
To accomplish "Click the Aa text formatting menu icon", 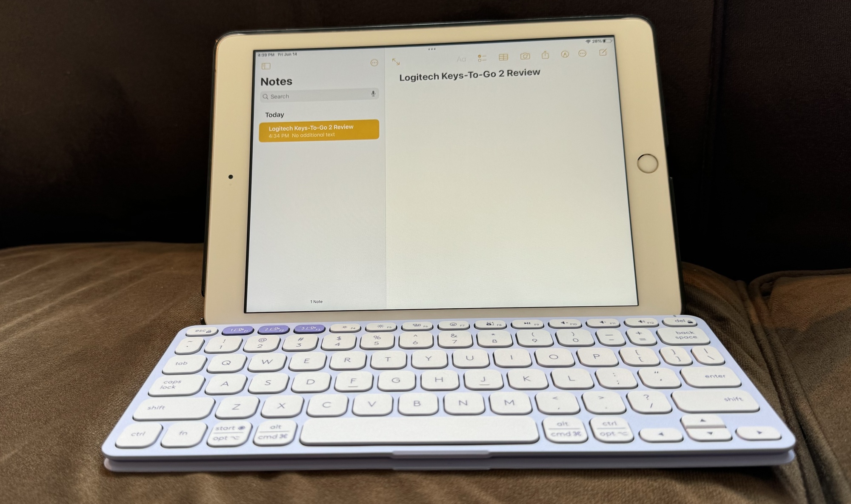I will (x=462, y=59).
